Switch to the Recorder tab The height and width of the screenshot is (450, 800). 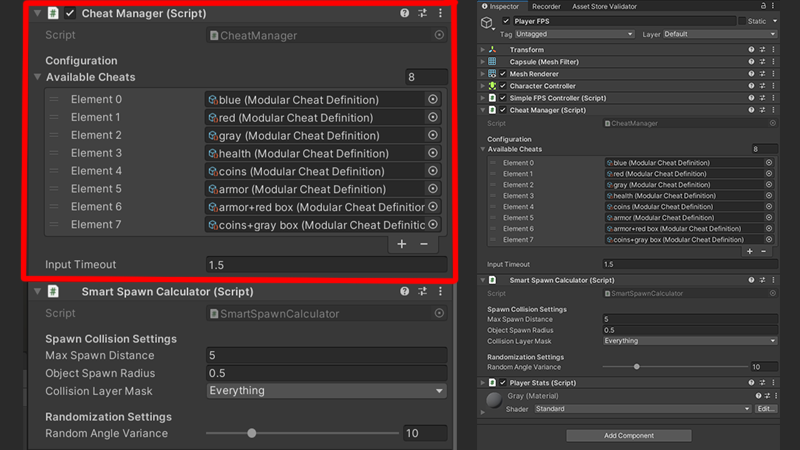click(x=546, y=6)
